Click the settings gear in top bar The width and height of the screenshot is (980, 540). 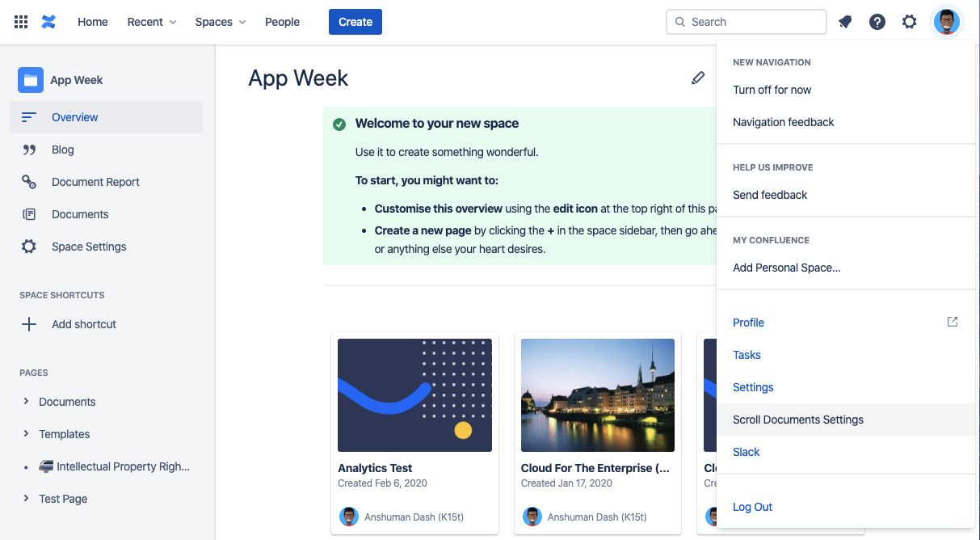click(910, 22)
